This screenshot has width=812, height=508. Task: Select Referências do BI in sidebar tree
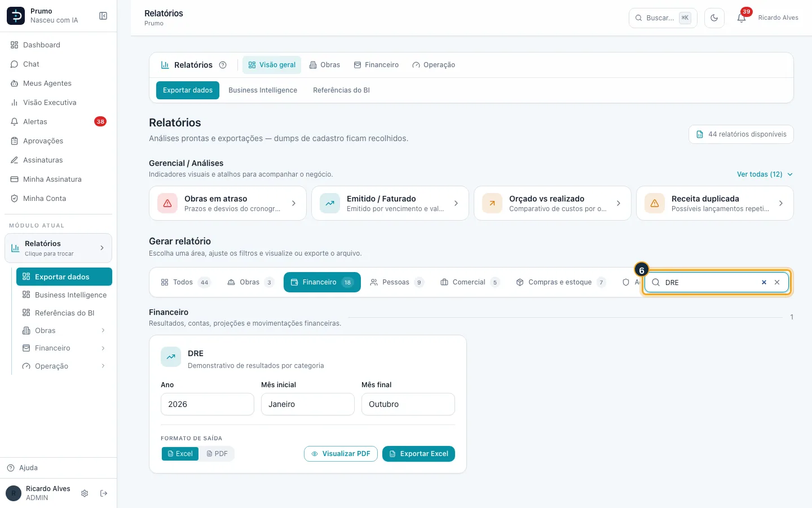(x=64, y=313)
